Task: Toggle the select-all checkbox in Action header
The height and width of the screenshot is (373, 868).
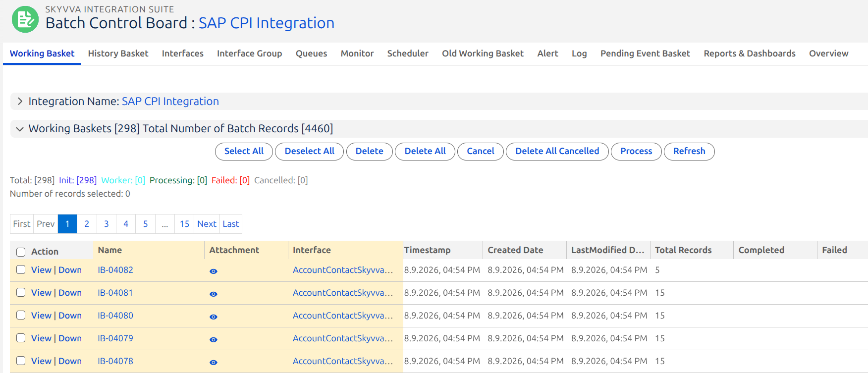Action: pyautogui.click(x=21, y=252)
